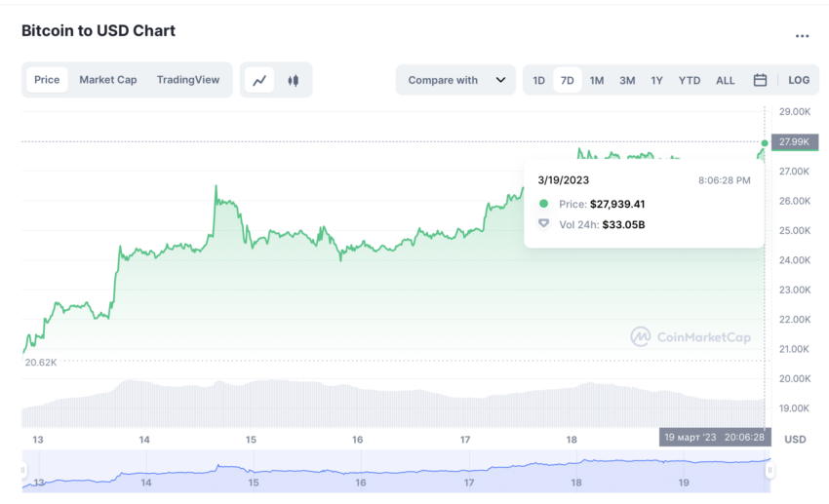Open the calendar date picker icon
Image resolution: width=829 pixels, height=504 pixels.
coord(760,80)
